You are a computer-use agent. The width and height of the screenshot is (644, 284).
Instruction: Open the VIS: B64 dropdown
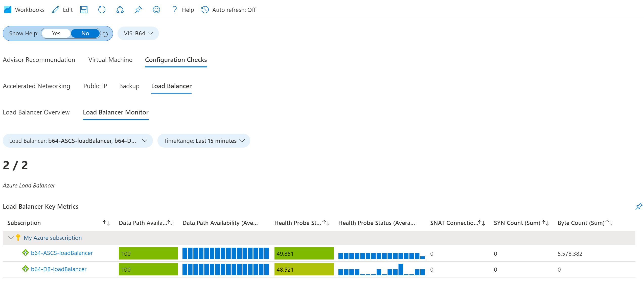click(x=138, y=33)
